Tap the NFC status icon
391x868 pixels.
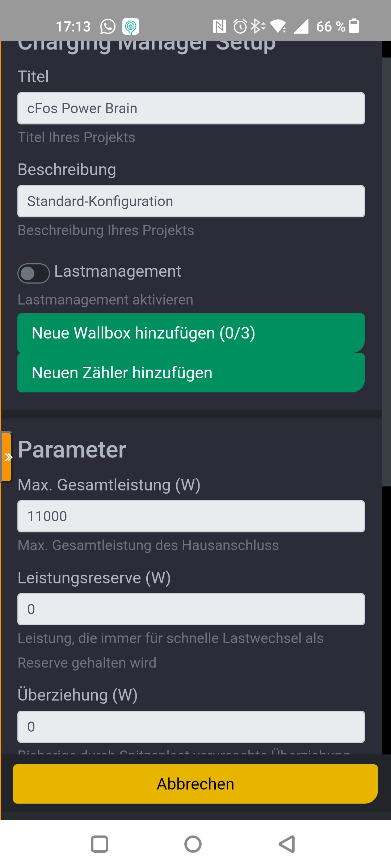pos(219,26)
